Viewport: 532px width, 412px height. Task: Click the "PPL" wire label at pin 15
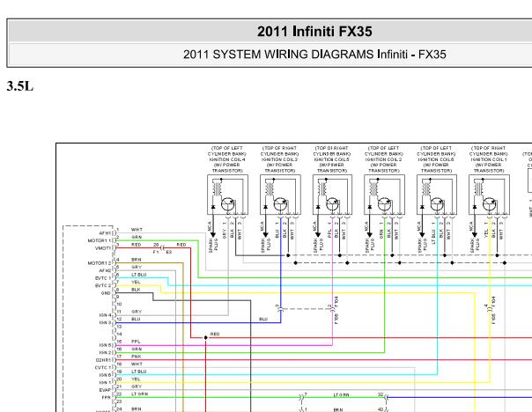click(x=136, y=342)
